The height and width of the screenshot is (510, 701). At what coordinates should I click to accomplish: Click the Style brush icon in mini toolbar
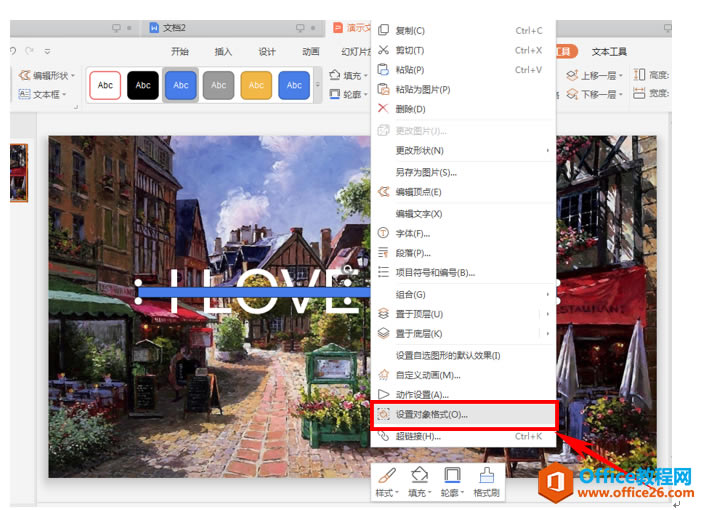[387, 475]
